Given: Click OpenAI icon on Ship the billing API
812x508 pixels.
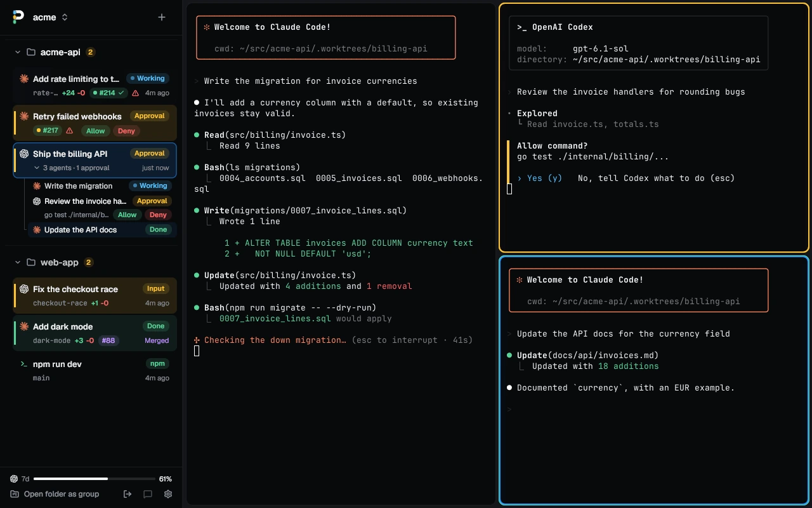Looking at the screenshot, I should [x=24, y=154].
